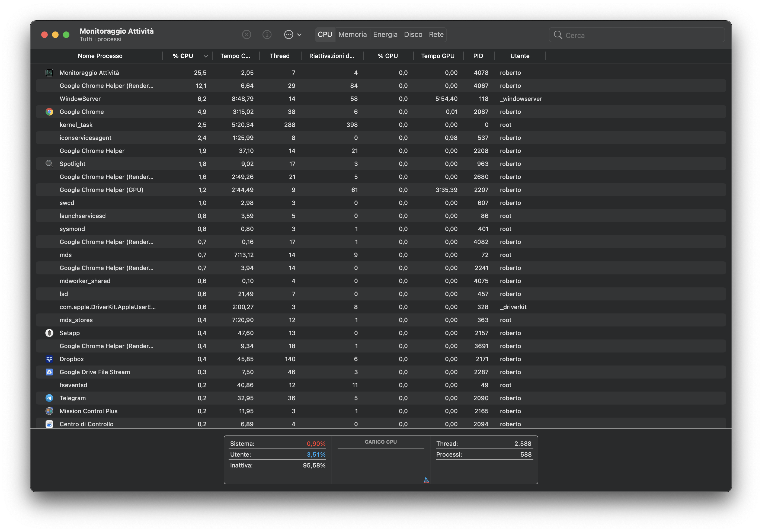The height and width of the screenshot is (532, 762).
Task: Select the iconservicesagent row
Action: pyautogui.click(x=381, y=138)
